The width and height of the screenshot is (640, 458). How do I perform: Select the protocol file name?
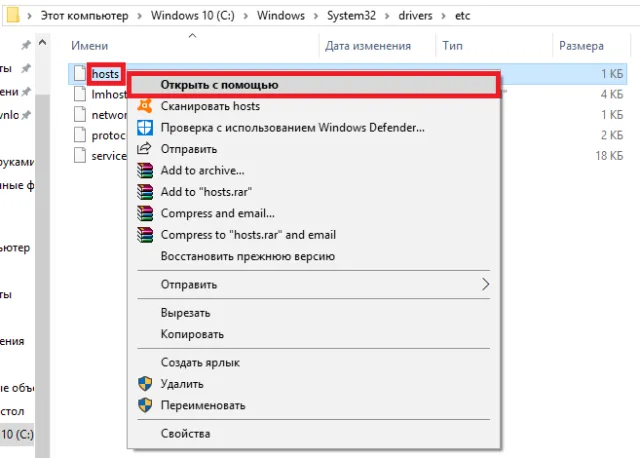109,135
